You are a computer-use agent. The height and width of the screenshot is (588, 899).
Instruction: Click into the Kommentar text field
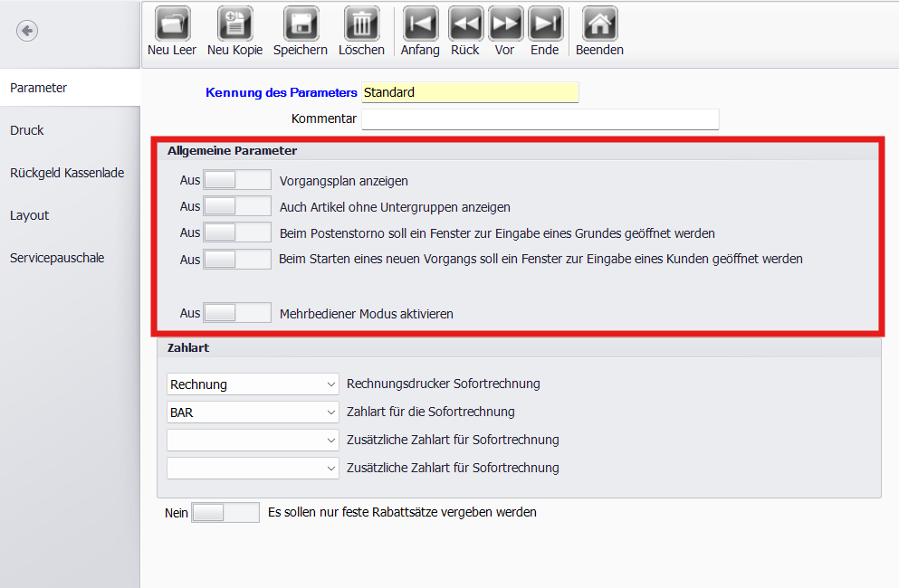pyautogui.click(x=540, y=119)
